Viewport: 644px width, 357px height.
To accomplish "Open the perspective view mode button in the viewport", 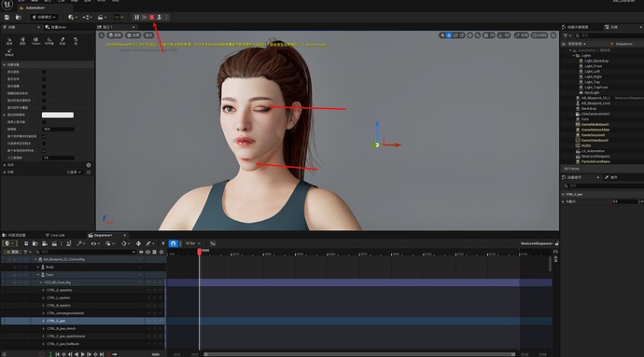I will click(115, 35).
